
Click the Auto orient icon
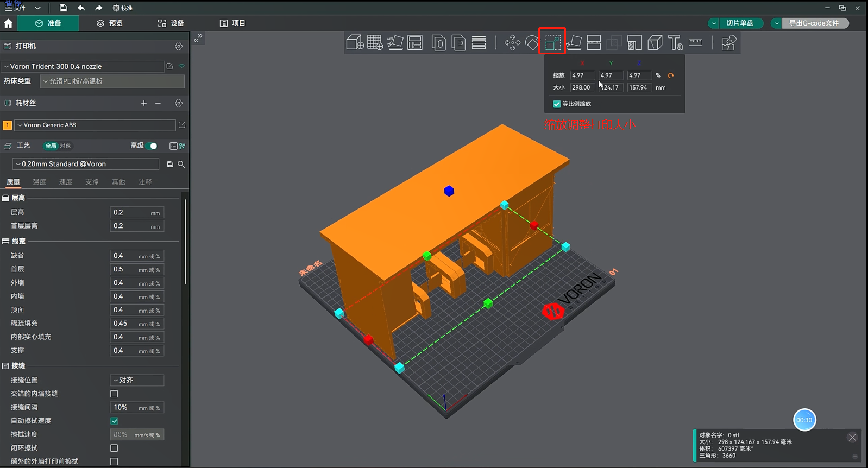395,42
